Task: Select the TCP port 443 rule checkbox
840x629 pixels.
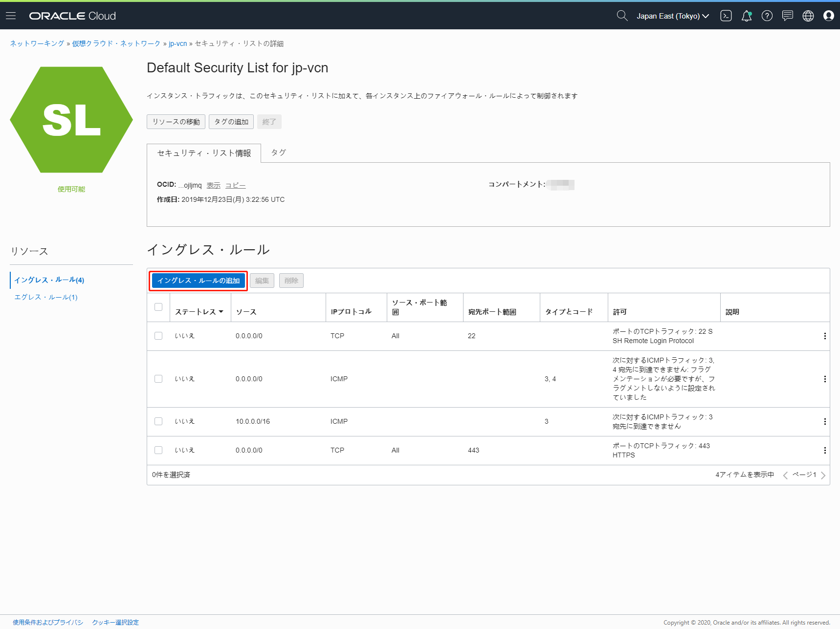Action: [x=158, y=450]
